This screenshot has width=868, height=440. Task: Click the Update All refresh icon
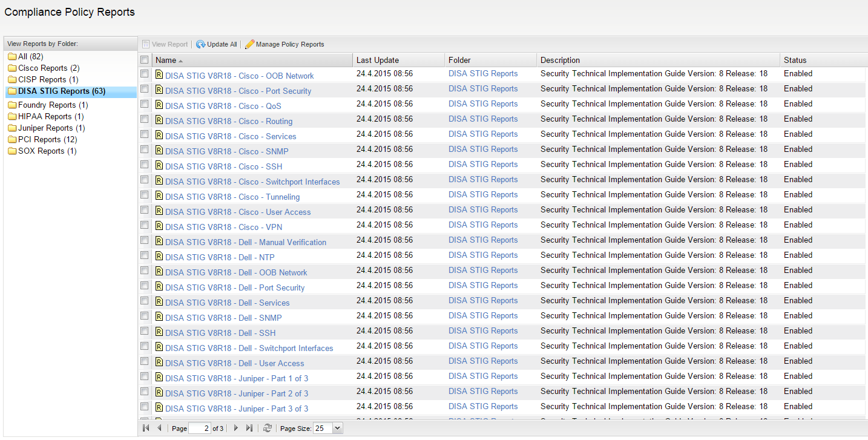(200, 44)
